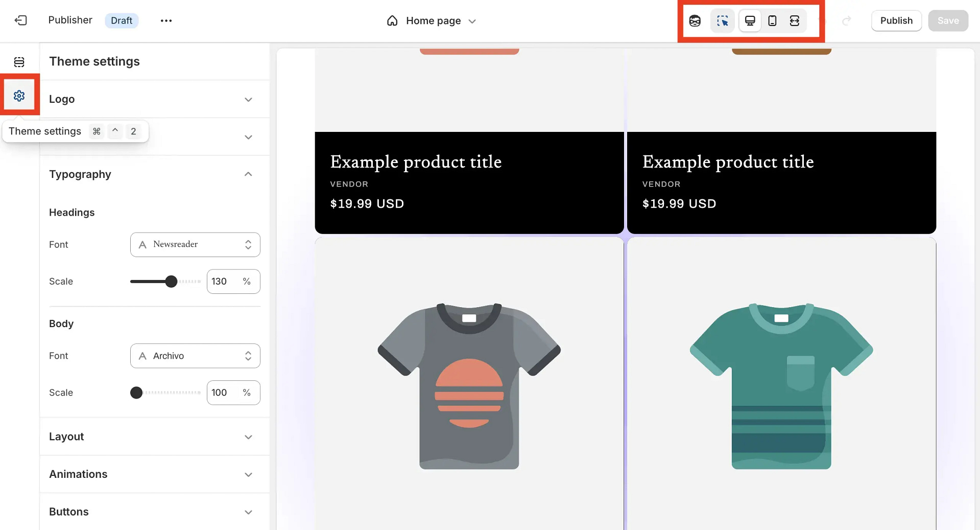Open the Body font picker Archivo
This screenshot has width=980, height=530.
click(195, 356)
